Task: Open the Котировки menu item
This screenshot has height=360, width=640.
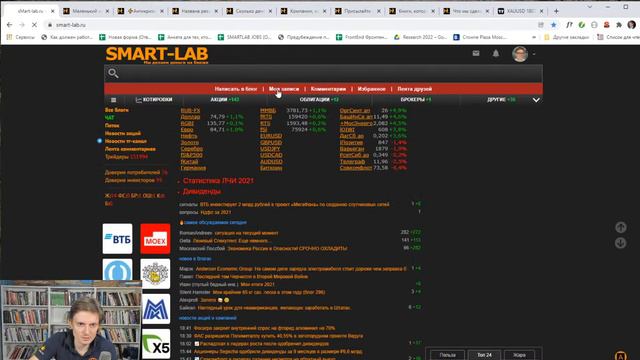Action: (154, 100)
